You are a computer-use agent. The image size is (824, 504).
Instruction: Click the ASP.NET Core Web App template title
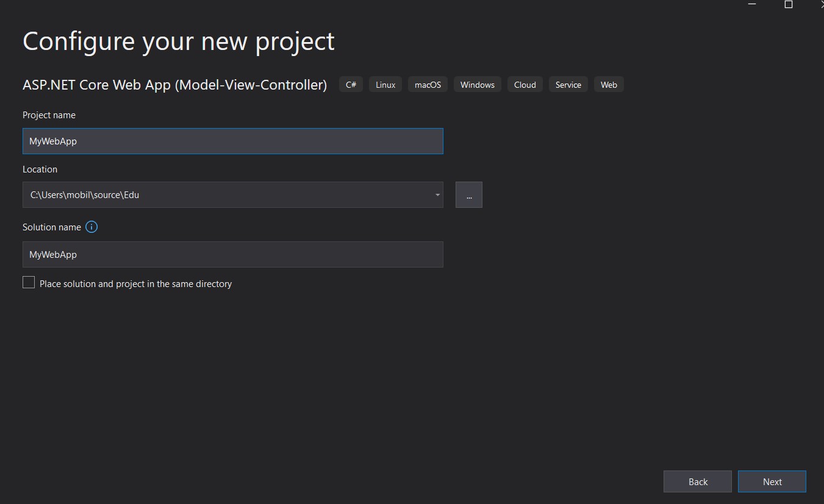point(174,85)
